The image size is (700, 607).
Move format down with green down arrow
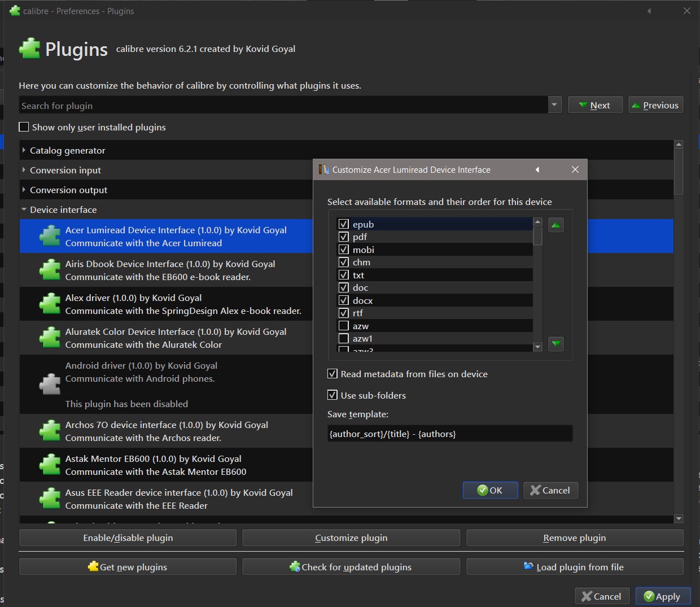(x=556, y=343)
